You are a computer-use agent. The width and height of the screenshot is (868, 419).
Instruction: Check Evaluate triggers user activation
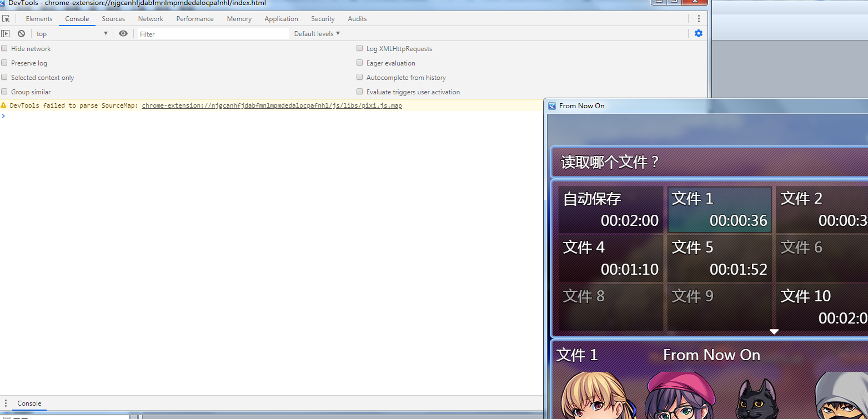click(360, 92)
